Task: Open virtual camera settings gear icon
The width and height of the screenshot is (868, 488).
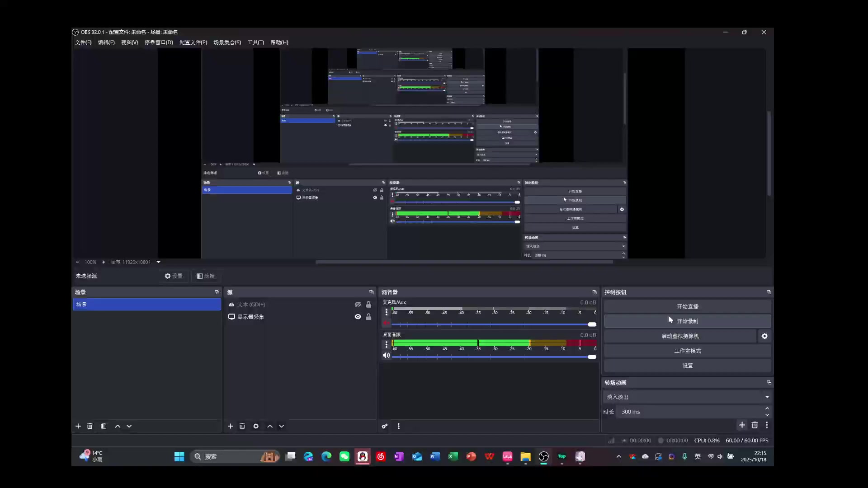Action: 764,336
